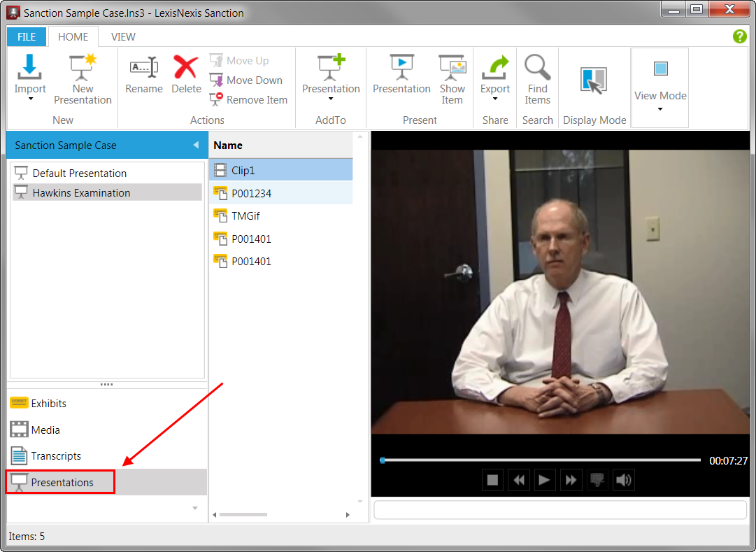This screenshot has height=552, width=756.
Task: Switch to the HOME ribbon tab
Action: (x=73, y=36)
